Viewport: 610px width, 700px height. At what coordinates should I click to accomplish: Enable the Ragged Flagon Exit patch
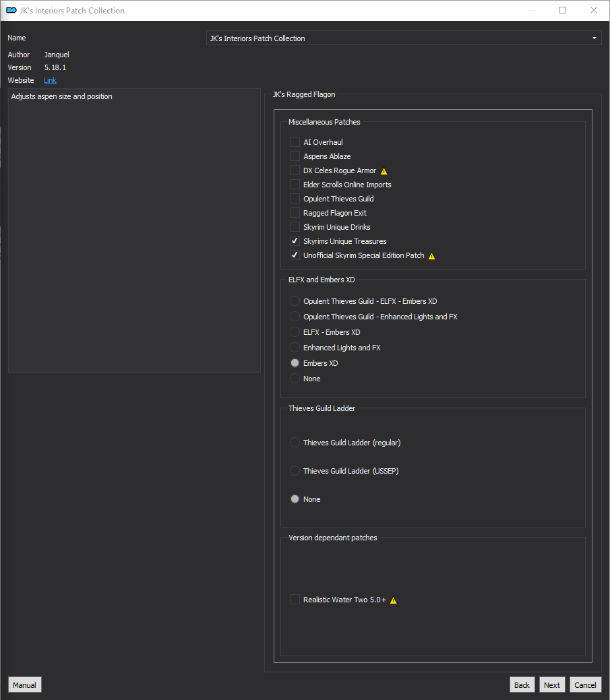click(295, 213)
